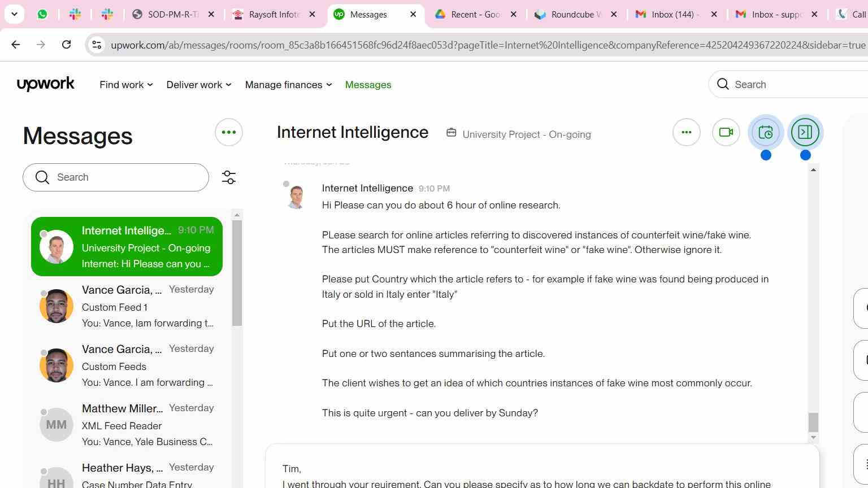Switch to the Raysoft Infotech tab
The width and height of the screenshot is (868, 488).
(x=274, y=14)
